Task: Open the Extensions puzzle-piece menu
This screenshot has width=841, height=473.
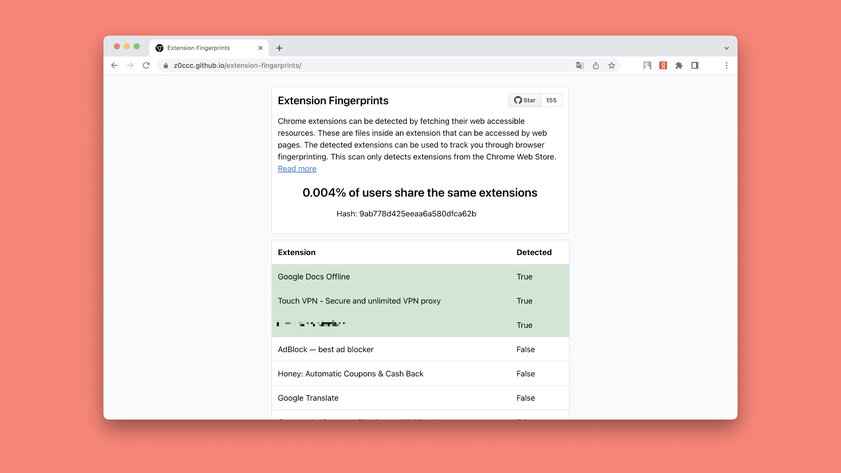Action: pos(679,65)
